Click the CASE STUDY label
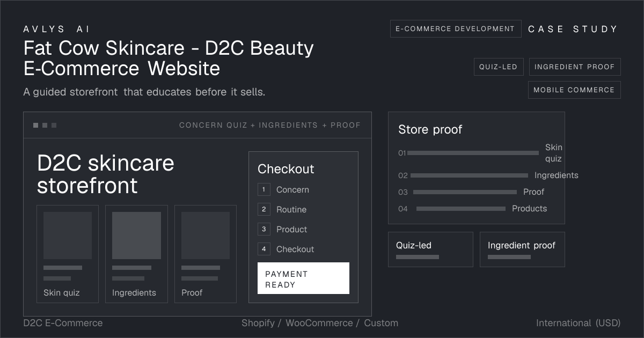644x338 pixels. coord(573,29)
